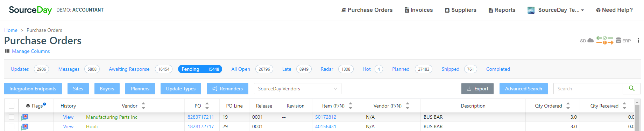Click the Need Help question icon

pyautogui.click(x=598, y=10)
